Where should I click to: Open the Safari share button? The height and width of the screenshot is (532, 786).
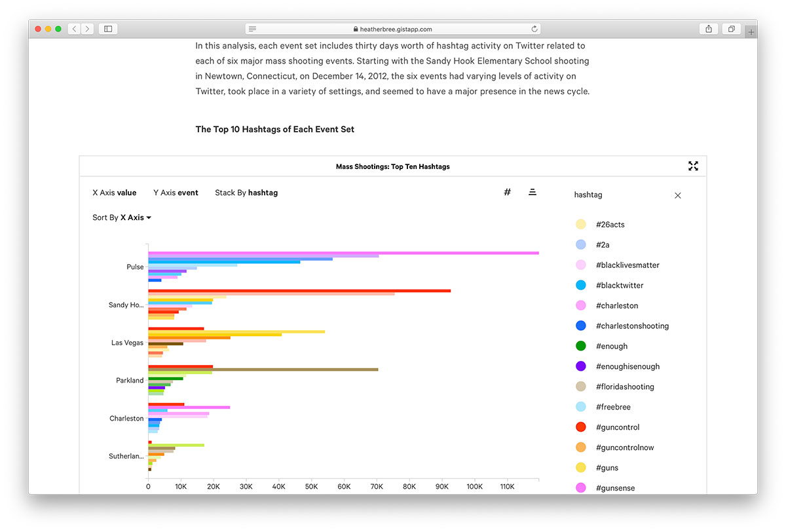[x=709, y=29]
